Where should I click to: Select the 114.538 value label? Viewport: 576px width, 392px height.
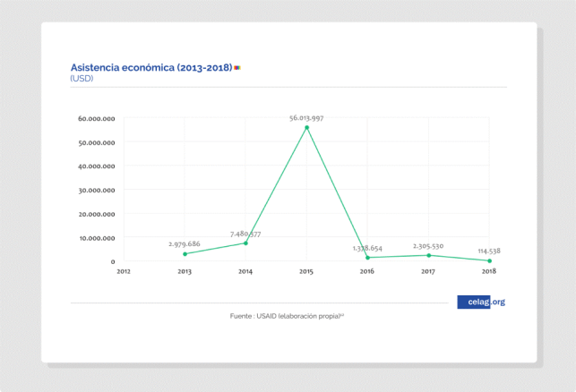(x=489, y=251)
